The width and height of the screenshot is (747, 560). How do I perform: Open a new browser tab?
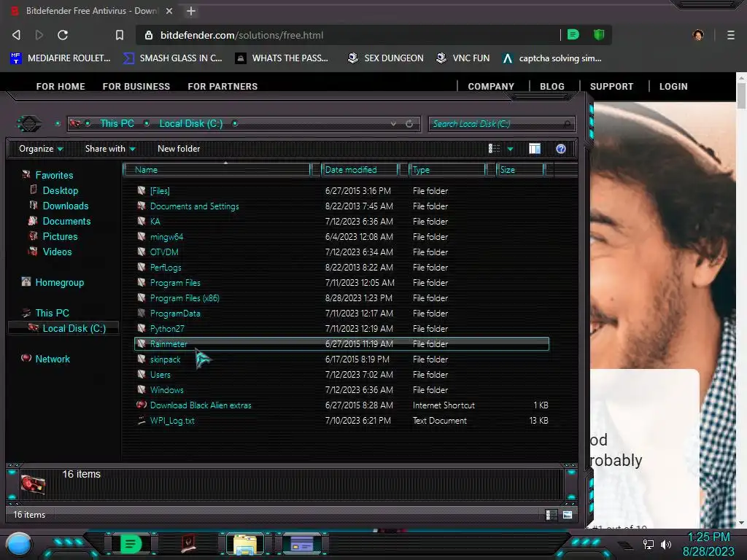(x=191, y=11)
